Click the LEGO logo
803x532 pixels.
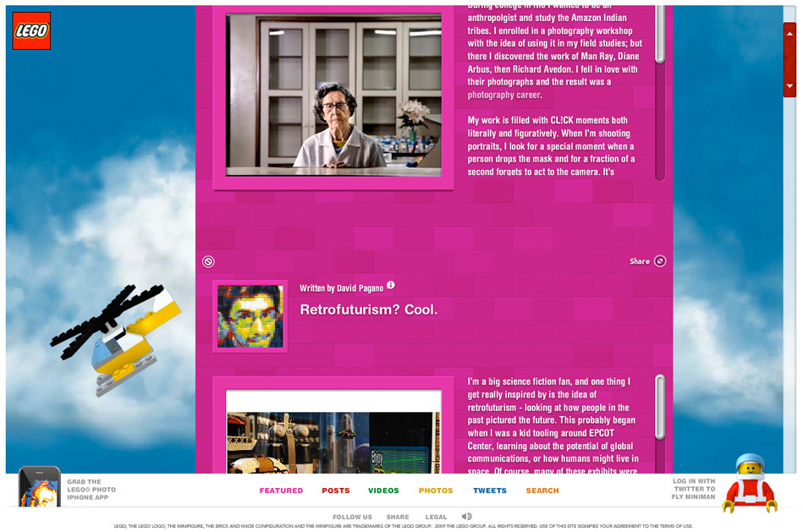coord(31,30)
